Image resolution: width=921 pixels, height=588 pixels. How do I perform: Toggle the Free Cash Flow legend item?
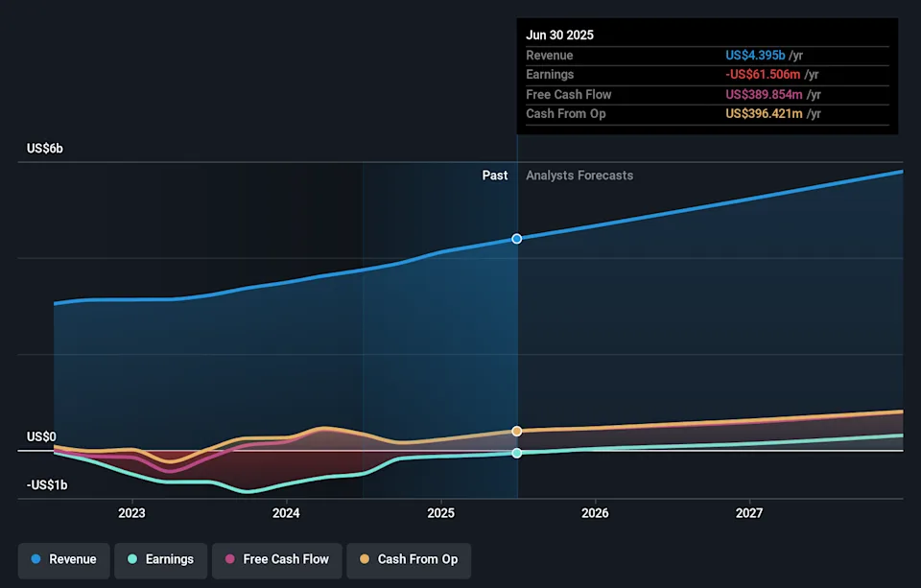click(278, 559)
